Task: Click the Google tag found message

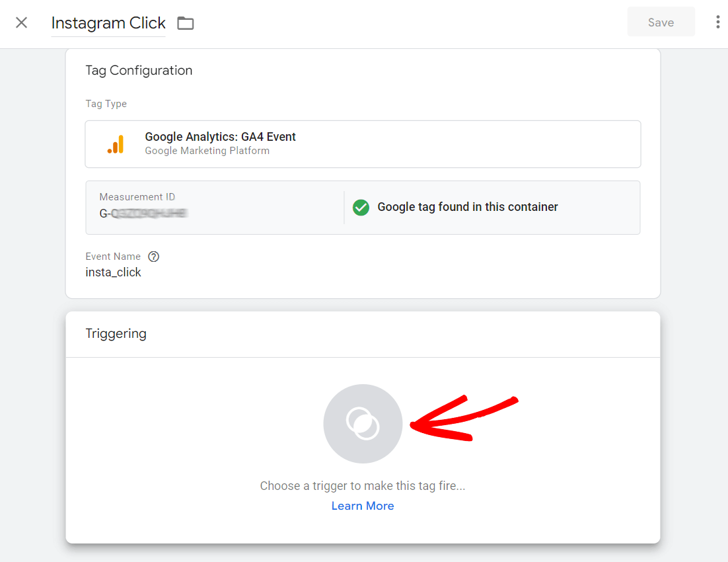Action: pos(466,207)
